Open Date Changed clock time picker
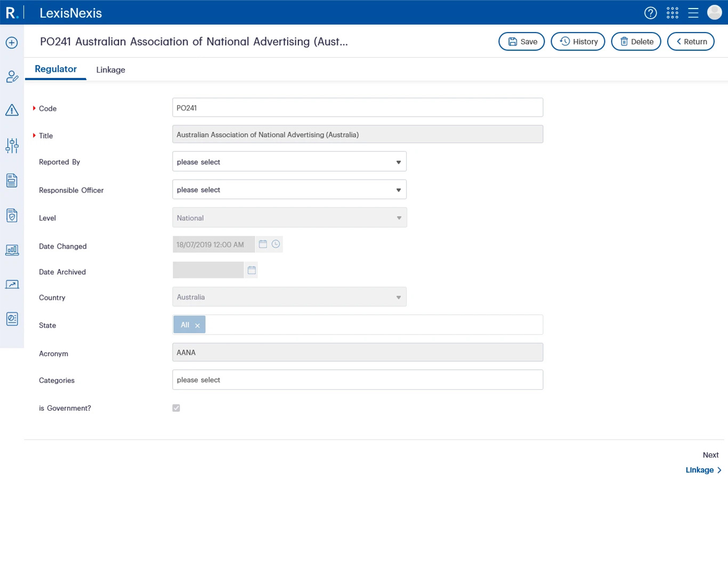The width and height of the screenshot is (728, 583). [276, 244]
